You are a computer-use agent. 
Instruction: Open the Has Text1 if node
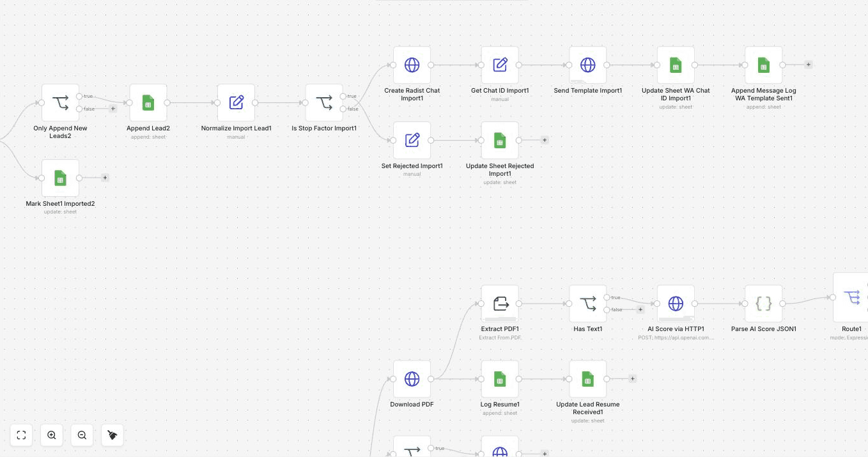pyautogui.click(x=588, y=303)
